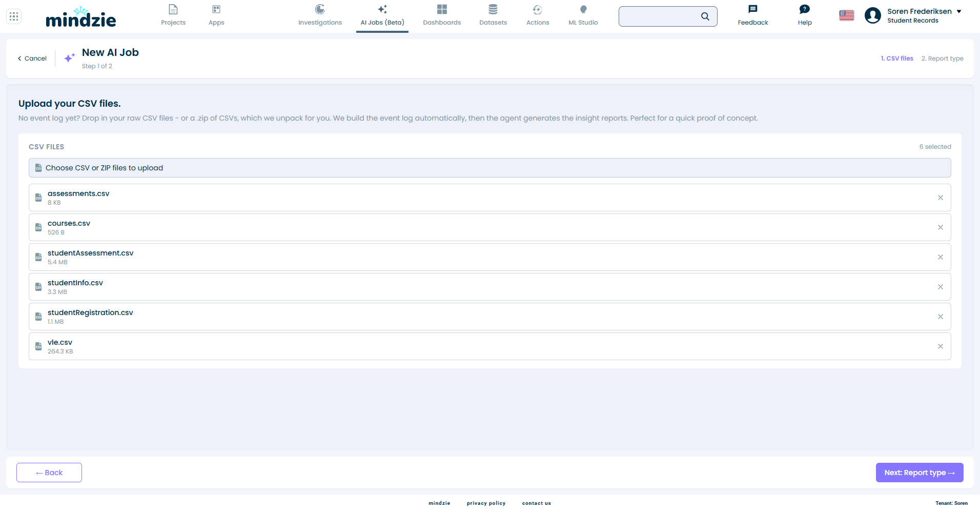Image resolution: width=980 pixels, height=511 pixels.
Task: Click the courses.csv file icon
Action: pyautogui.click(x=38, y=227)
